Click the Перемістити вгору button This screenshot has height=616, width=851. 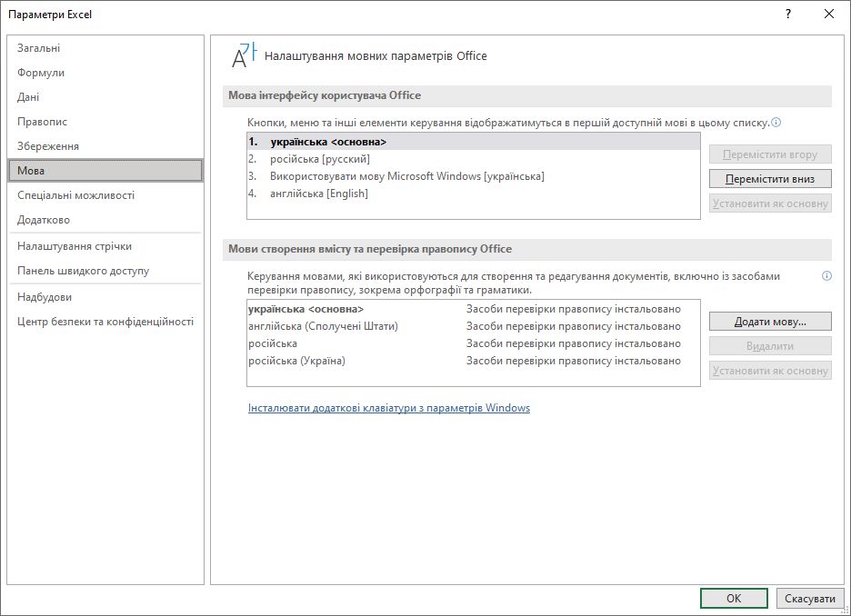(770, 154)
